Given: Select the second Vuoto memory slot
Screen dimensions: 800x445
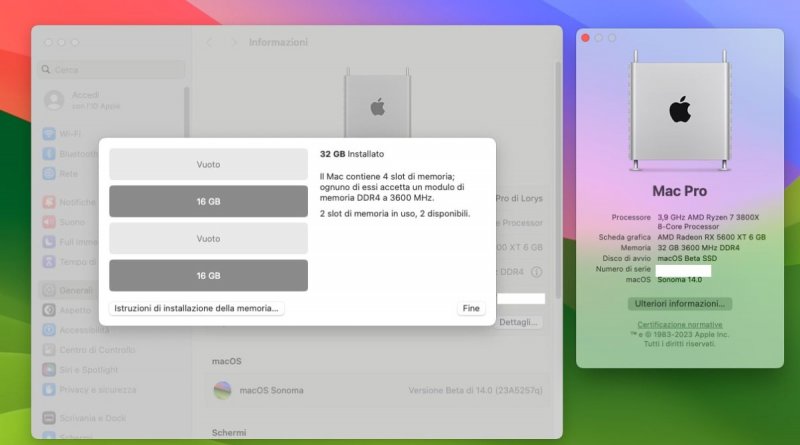Looking at the screenshot, I should click(208, 238).
